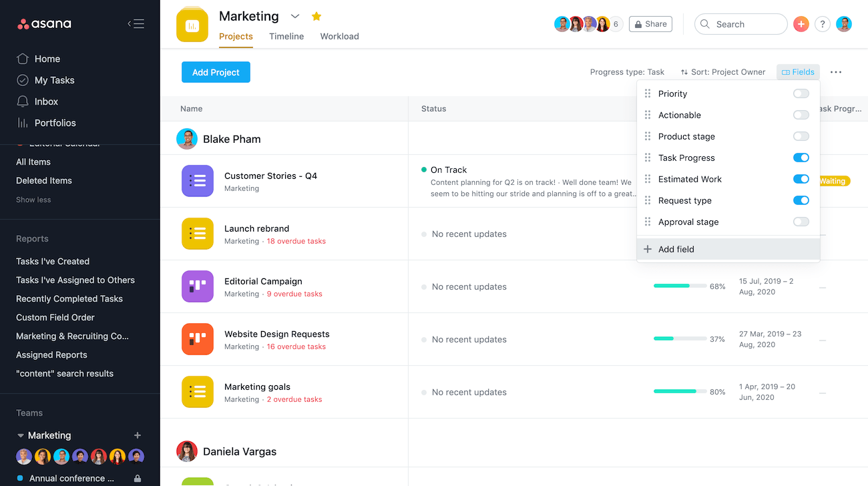Click the drag handle for Approval stage field
Viewport: 868px width, 486px height.
[648, 222]
